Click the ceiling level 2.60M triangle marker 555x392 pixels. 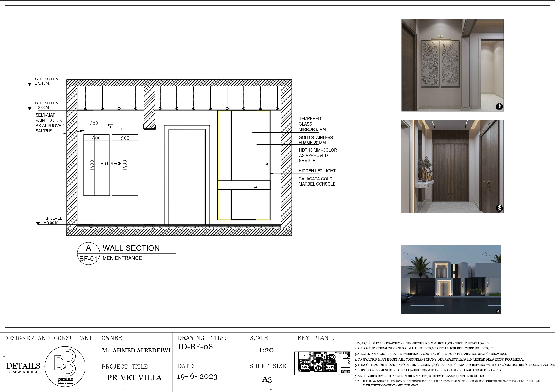point(30,109)
